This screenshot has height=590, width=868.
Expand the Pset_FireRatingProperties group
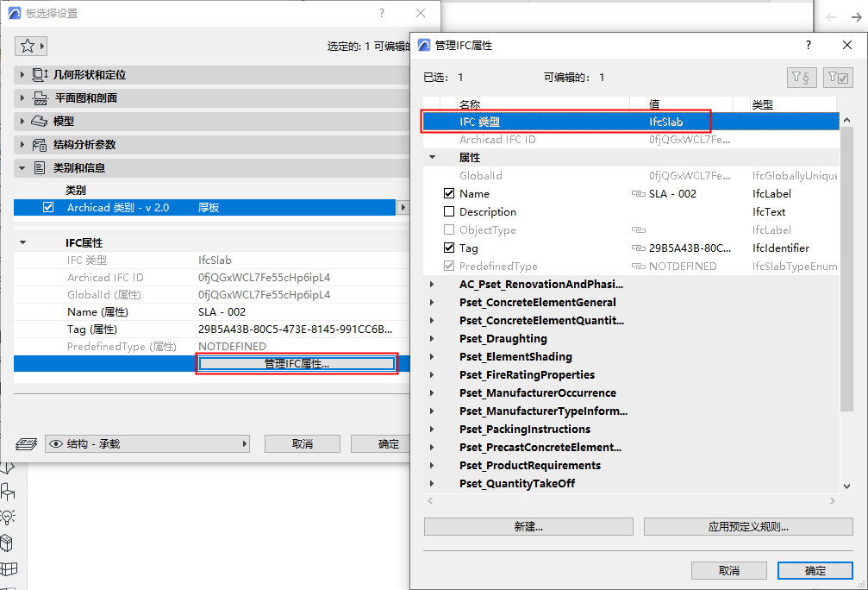tap(432, 375)
